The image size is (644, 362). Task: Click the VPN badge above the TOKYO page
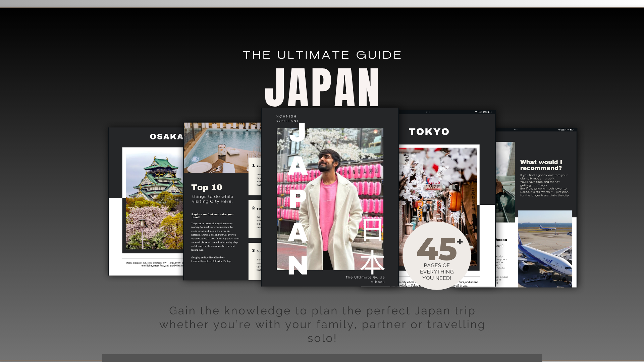click(480, 112)
